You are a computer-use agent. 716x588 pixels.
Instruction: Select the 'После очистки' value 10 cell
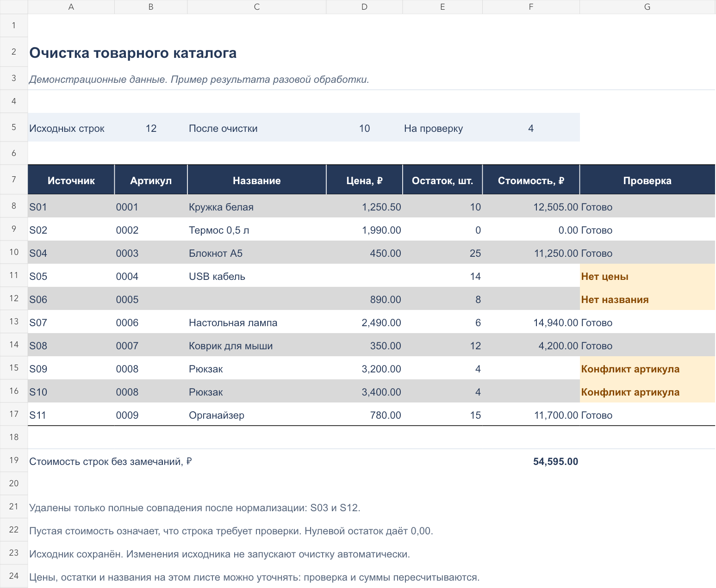pyautogui.click(x=364, y=128)
